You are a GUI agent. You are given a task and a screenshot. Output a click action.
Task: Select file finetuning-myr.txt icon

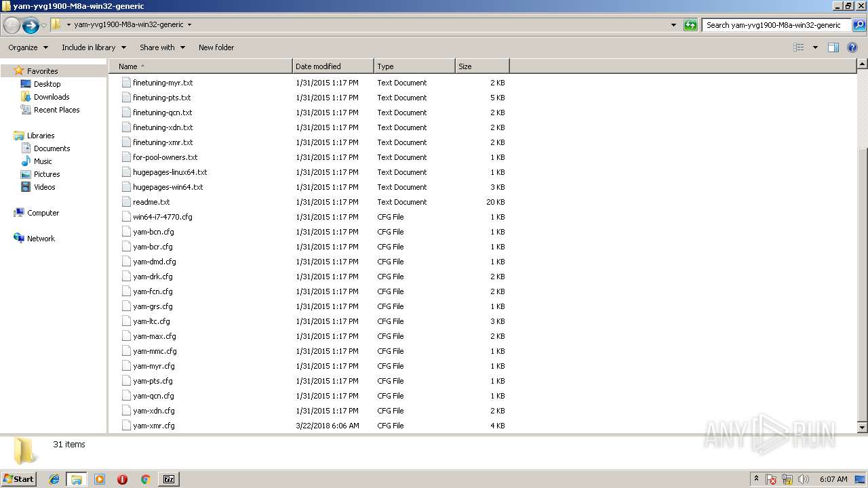(x=126, y=83)
